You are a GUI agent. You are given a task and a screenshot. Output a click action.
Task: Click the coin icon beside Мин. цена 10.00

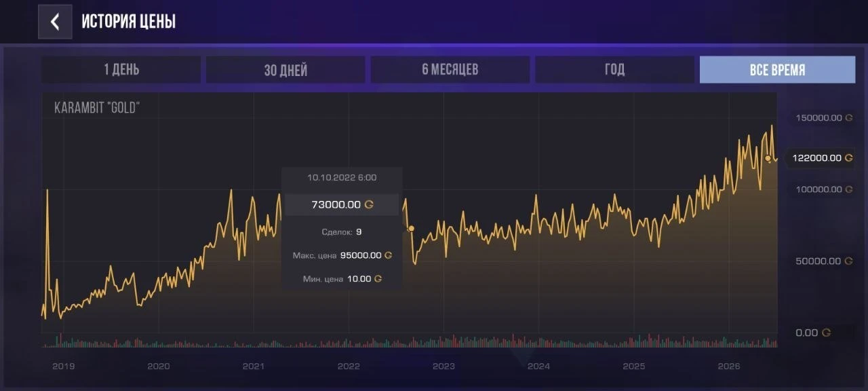pos(378,278)
